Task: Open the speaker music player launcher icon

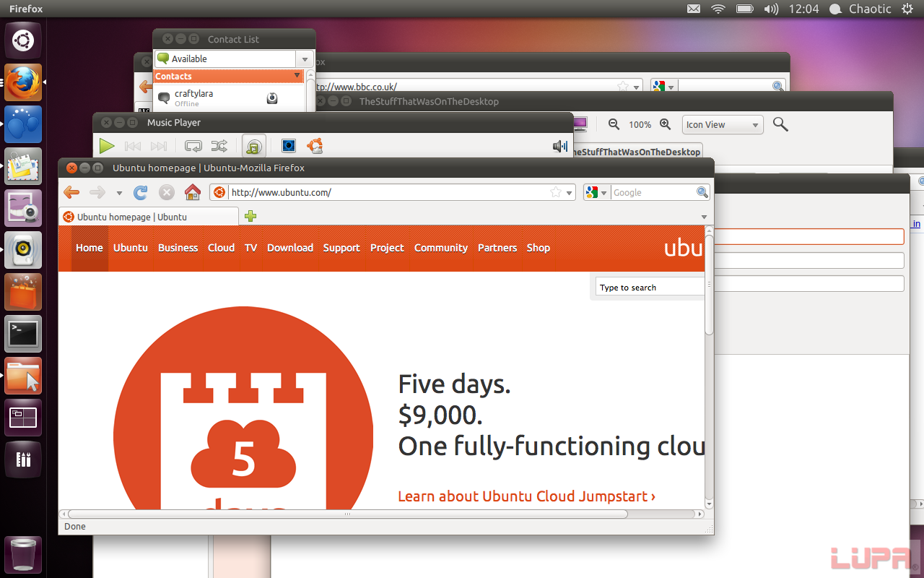Action: pyautogui.click(x=23, y=250)
